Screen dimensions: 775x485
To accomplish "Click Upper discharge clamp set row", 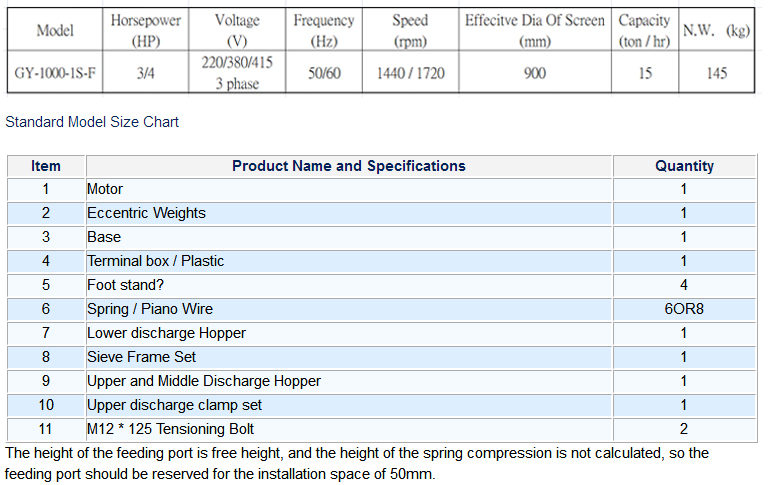I will point(173,405).
